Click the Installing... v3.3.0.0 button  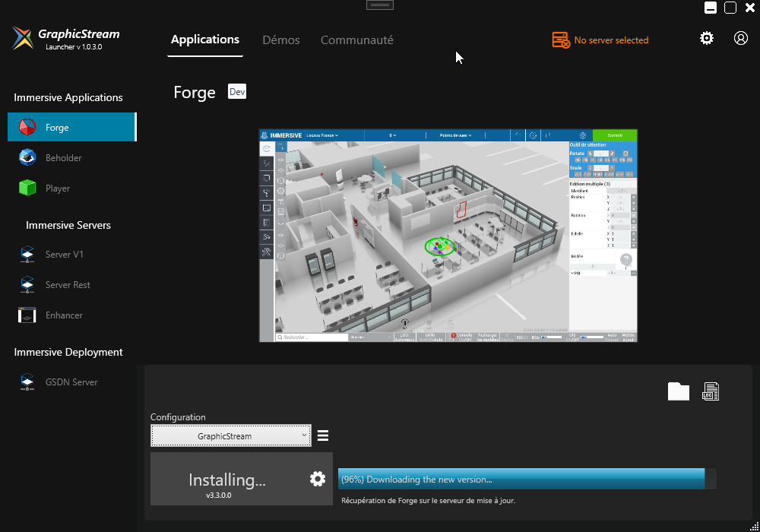point(242,480)
